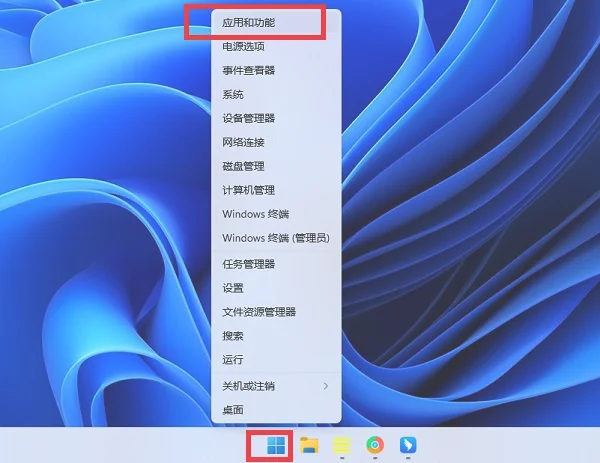Open 磁盘管理 from the menu
This screenshot has height=463, width=600.
coord(276,166)
